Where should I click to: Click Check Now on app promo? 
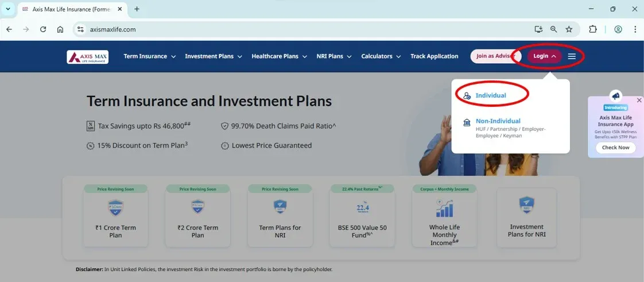pos(616,148)
